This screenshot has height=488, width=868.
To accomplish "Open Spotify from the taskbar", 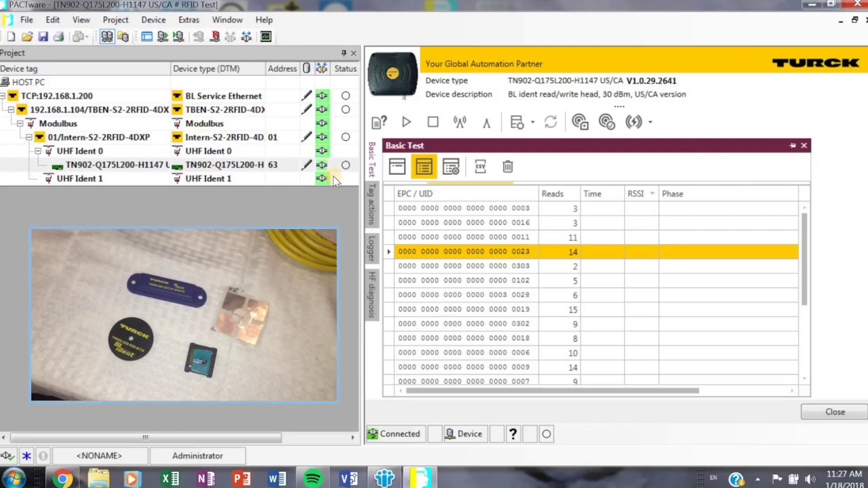I will 313,479.
